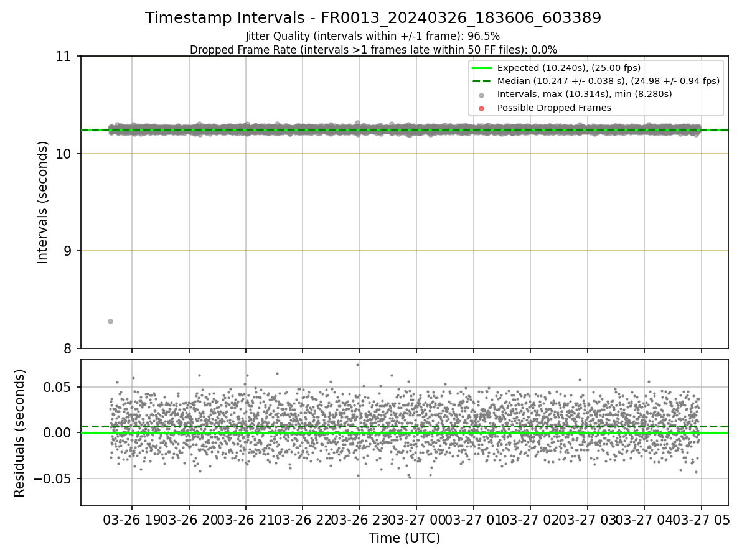Click the solid green line sample in legend
This screenshot has height=560, width=747.
482,68
